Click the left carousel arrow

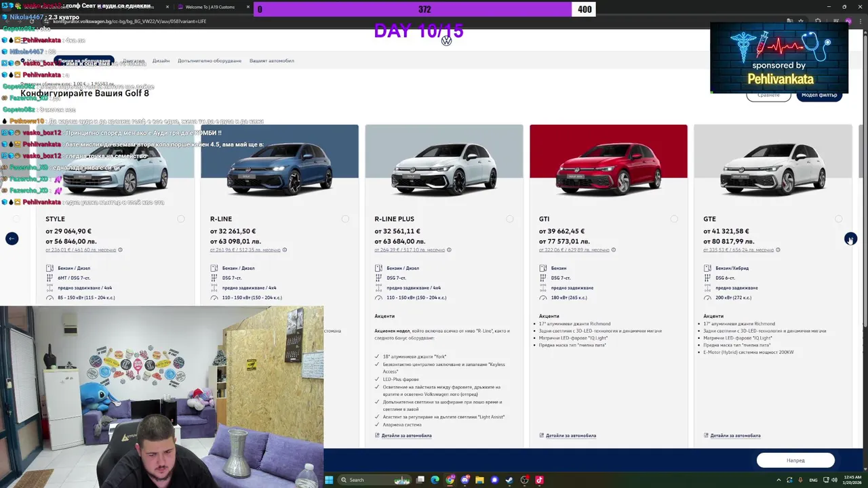[x=12, y=239]
